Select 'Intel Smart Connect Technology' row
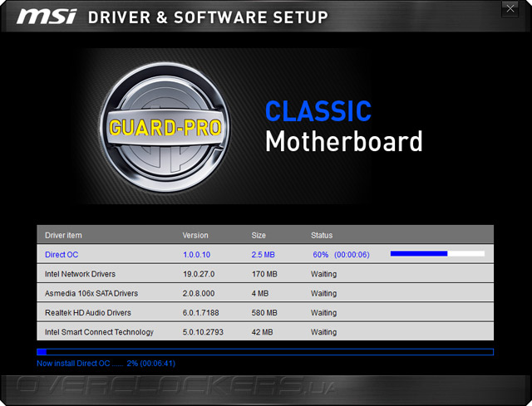The image size is (532, 406). click(265, 332)
